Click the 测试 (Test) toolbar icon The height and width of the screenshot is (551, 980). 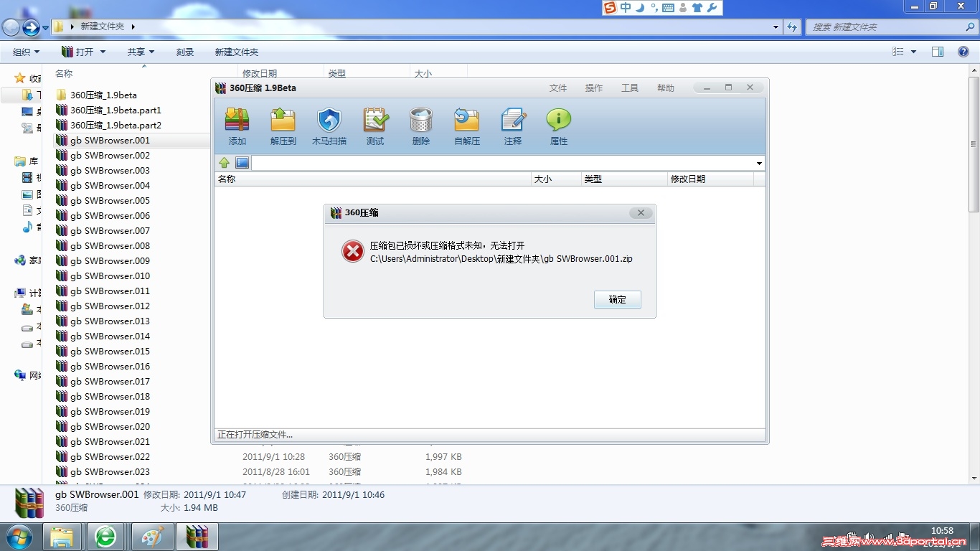click(375, 126)
